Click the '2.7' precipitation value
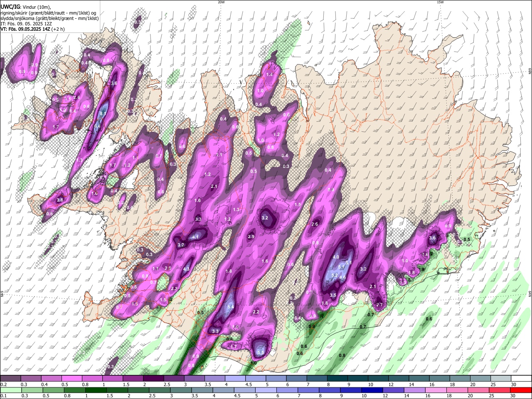 (x=379, y=305)
